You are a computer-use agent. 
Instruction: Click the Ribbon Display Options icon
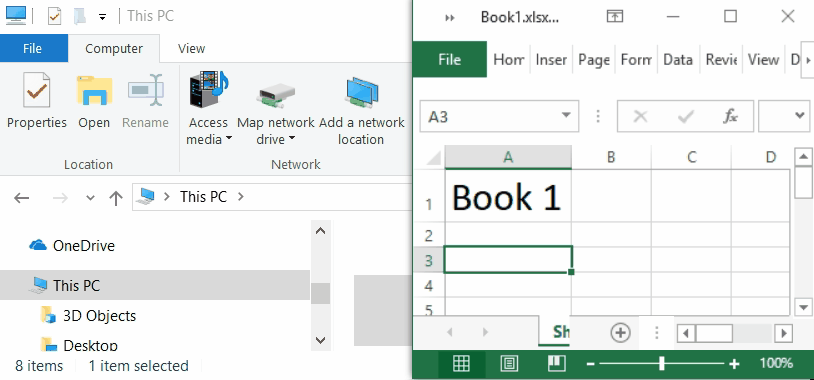tap(615, 17)
